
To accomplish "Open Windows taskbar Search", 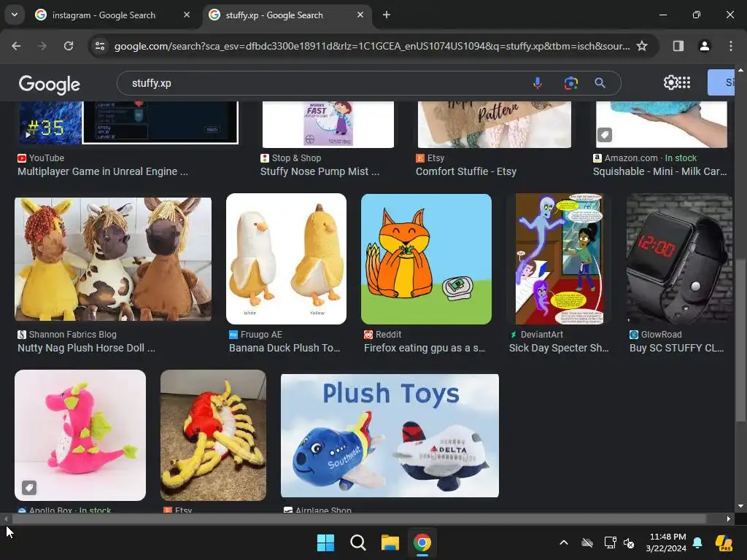I will 357,542.
